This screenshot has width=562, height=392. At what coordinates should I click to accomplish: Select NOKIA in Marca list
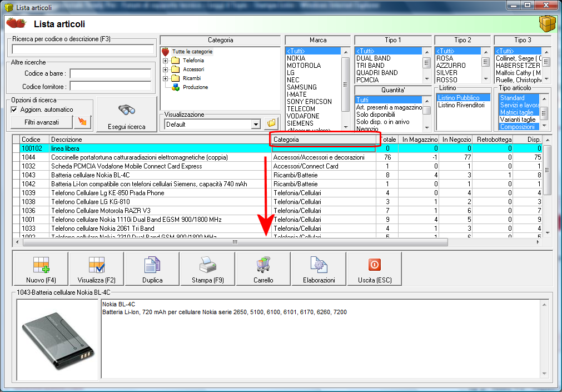[314, 58]
